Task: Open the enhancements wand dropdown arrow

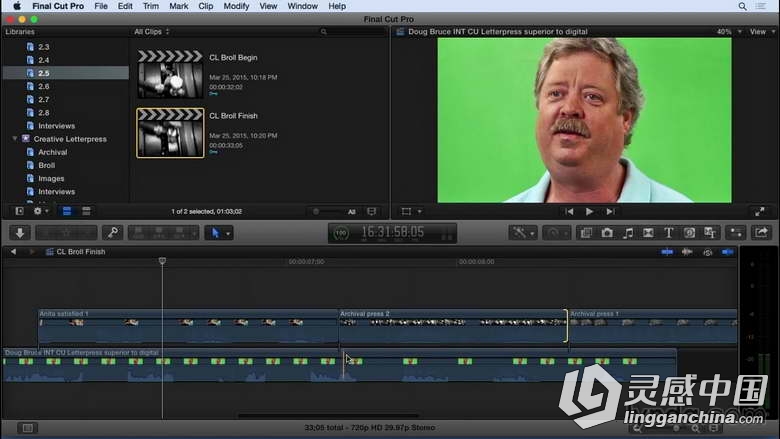Action: point(532,233)
